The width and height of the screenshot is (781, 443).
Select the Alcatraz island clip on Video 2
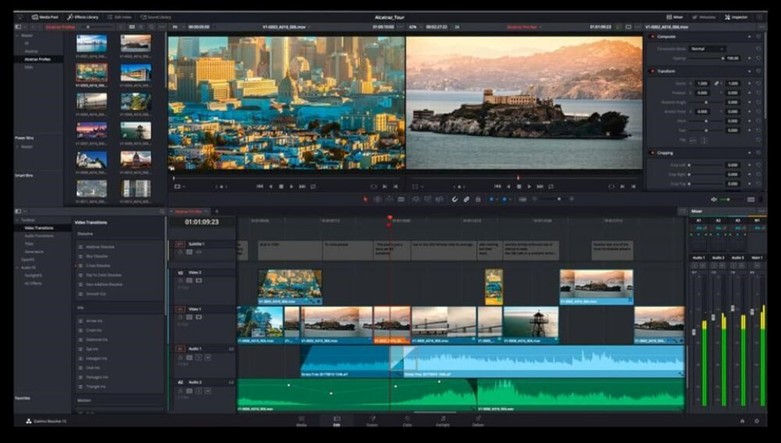[x=596, y=285]
